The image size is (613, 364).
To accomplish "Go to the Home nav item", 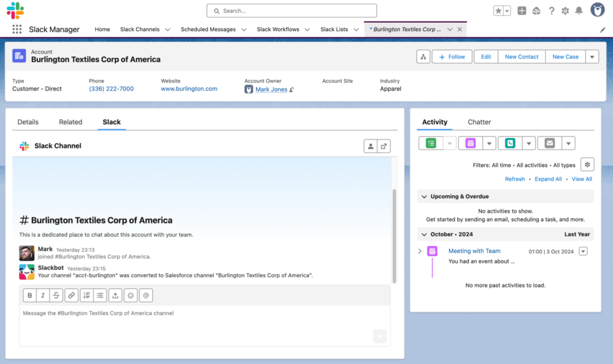I will [x=102, y=29].
